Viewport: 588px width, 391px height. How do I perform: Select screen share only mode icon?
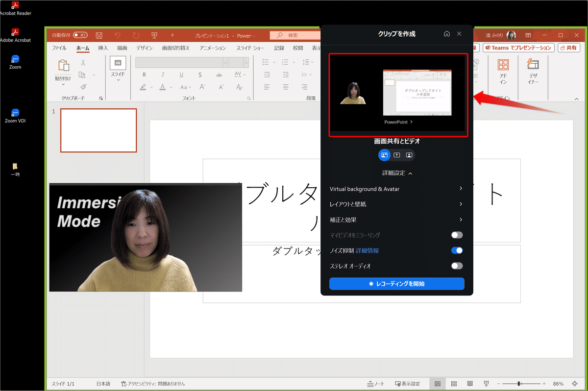coord(397,155)
